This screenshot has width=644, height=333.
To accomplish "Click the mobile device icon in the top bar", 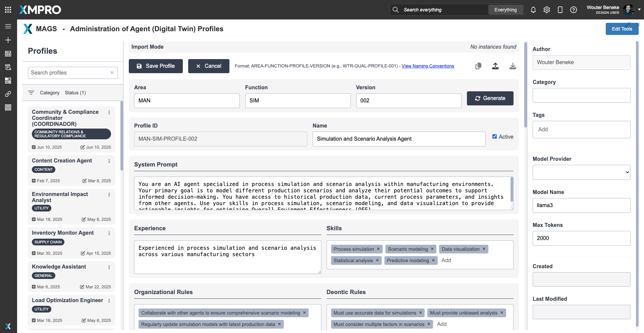I will point(560,10).
